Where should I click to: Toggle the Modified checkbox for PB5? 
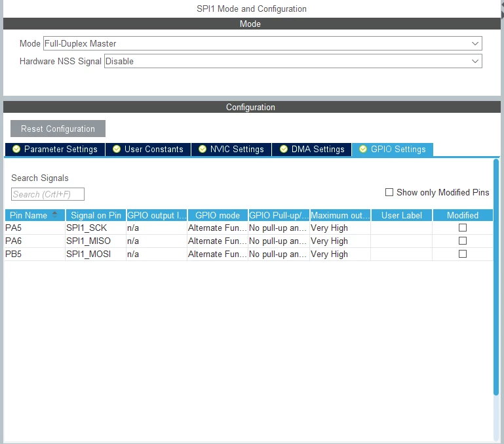[463, 254]
